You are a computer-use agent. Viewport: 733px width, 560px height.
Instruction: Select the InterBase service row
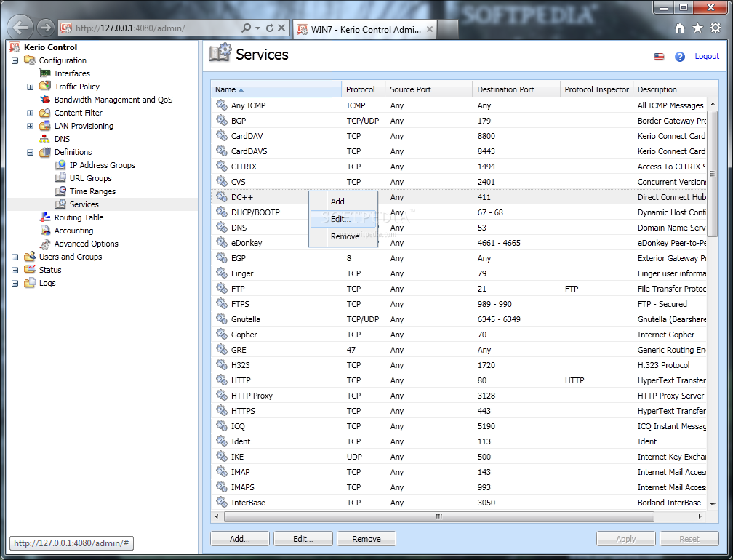coord(458,503)
